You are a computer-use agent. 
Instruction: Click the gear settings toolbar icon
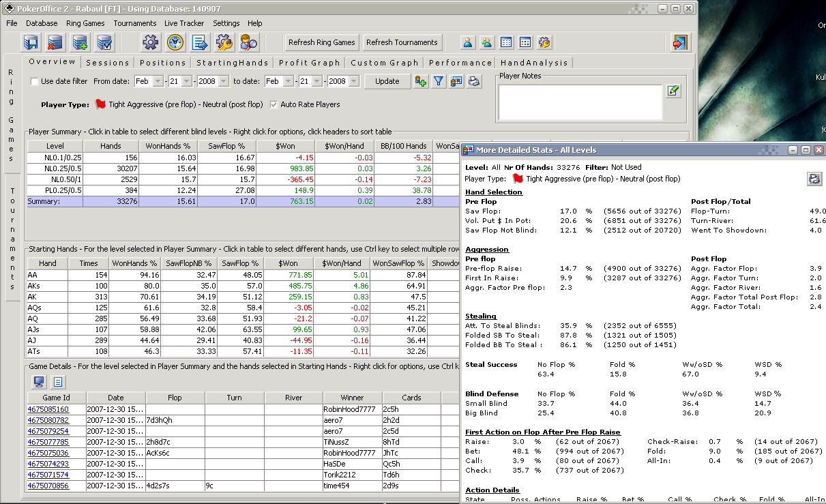coord(151,42)
